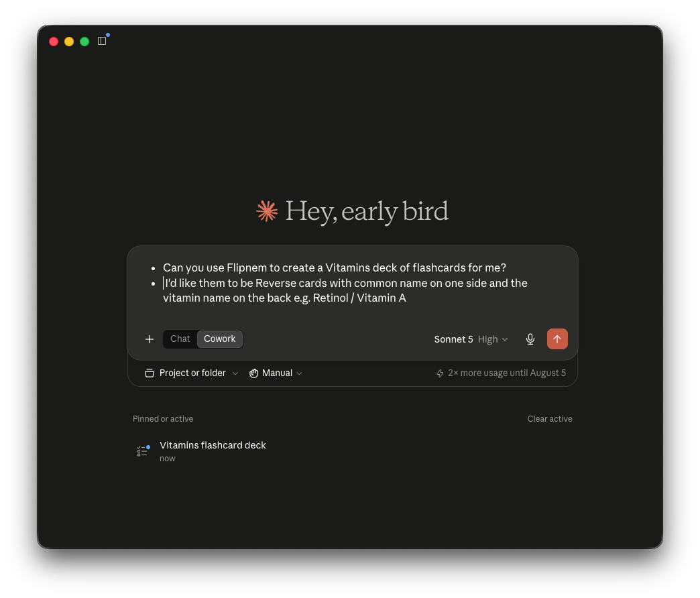Click the Hey, early bird greeting
The image size is (700, 598).
click(x=367, y=211)
